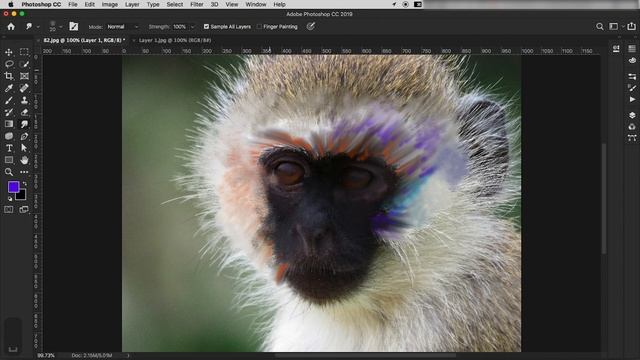The width and height of the screenshot is (640, 360).
Task: Click the Search icon in options bar
Action: point(600,27)
